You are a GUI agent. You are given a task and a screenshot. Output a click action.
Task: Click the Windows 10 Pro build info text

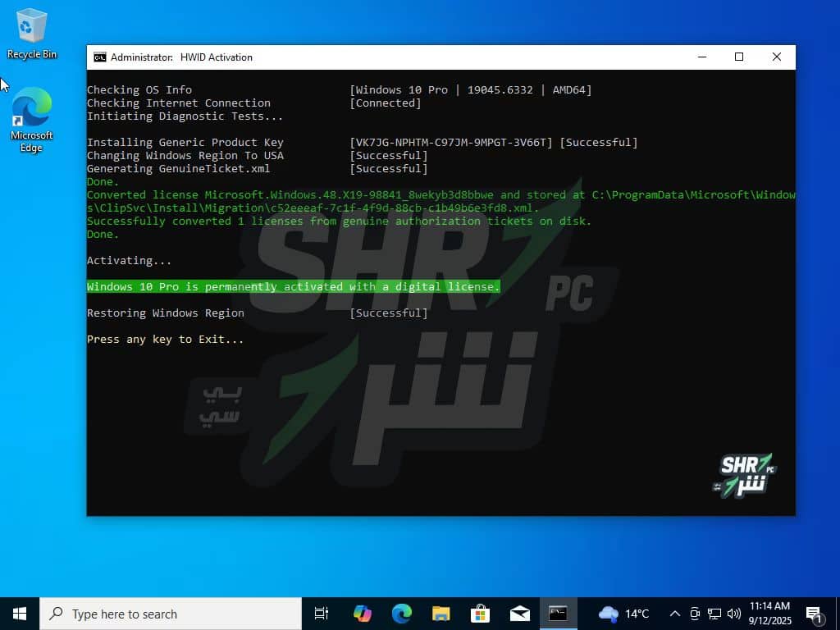[471, 90]
